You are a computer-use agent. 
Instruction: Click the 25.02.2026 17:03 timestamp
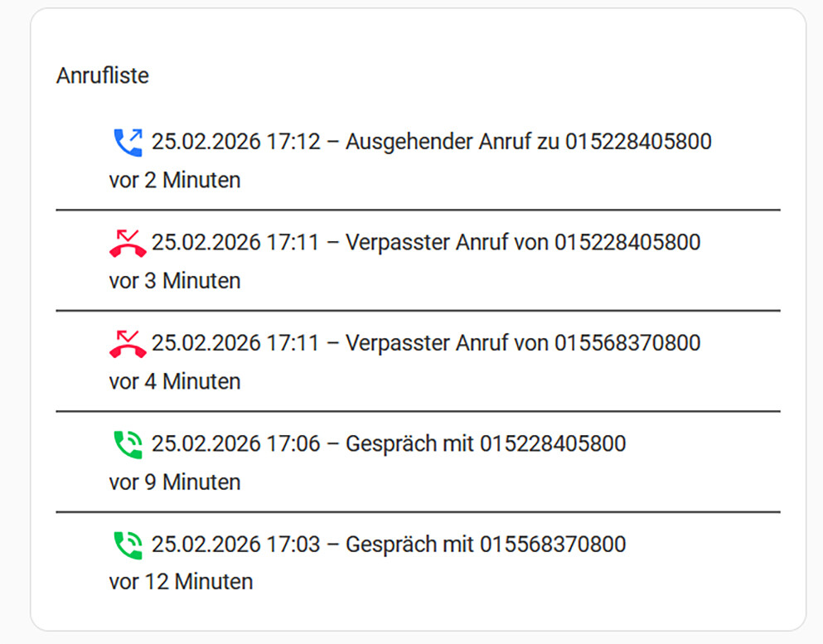pos(235,545)
